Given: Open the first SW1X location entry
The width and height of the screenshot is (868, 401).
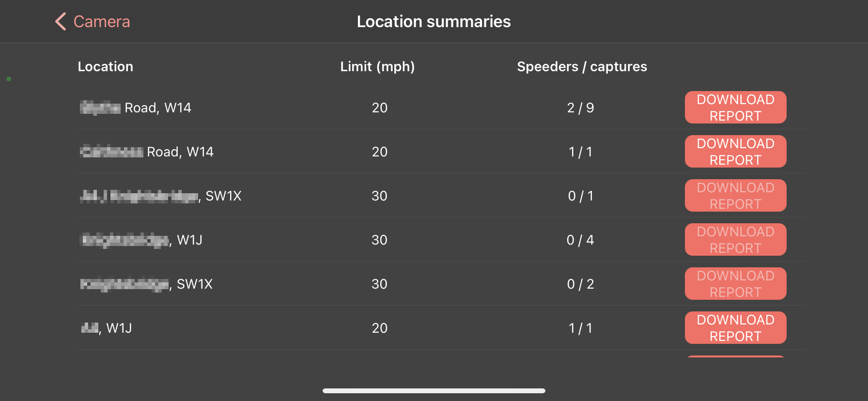Looking at the screenshot, I should coord(160,196).
